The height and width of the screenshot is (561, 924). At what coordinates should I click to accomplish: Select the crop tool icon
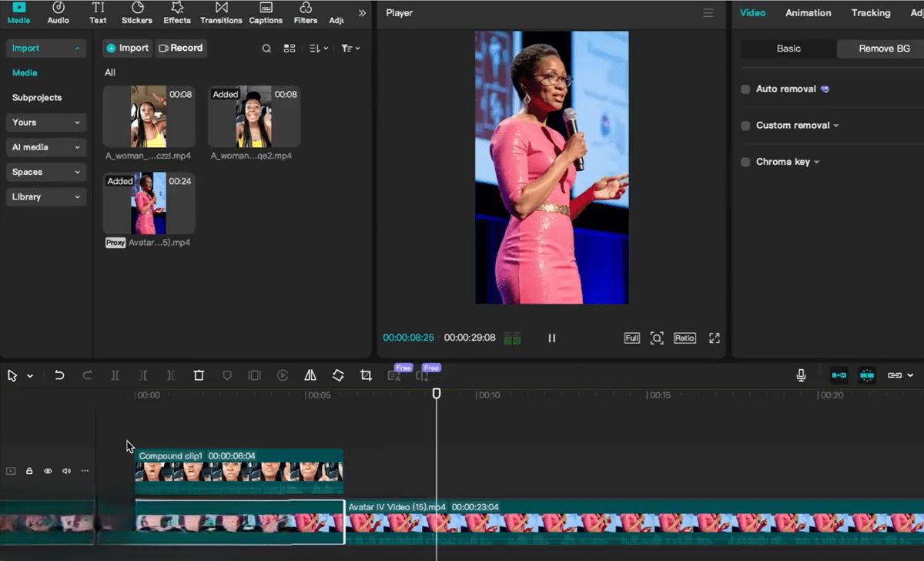tap(366, 375)
